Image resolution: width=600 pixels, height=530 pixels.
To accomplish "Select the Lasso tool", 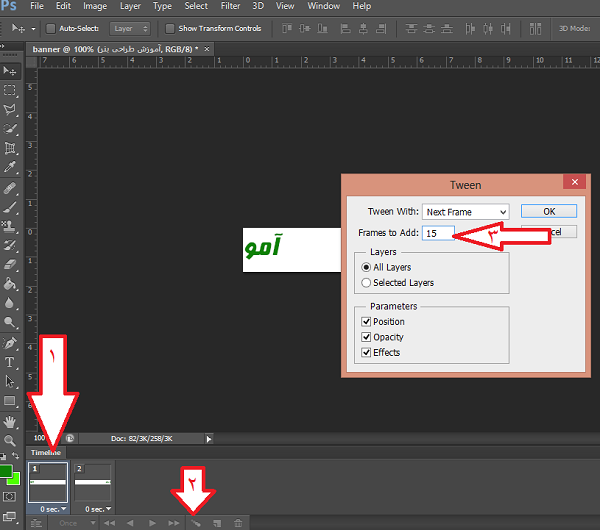I will click(x=10, y=109).
